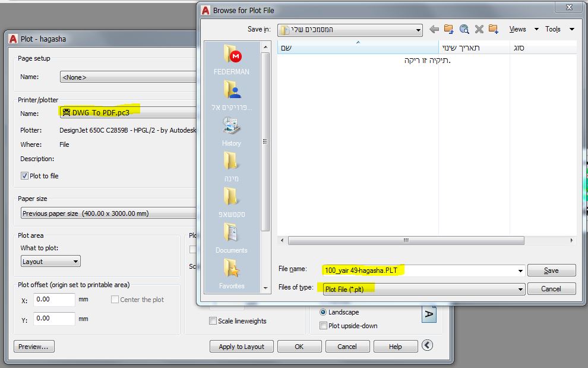Sort by the שם name column header
Screen dimensions: 588x368
(x=358, y=48)
